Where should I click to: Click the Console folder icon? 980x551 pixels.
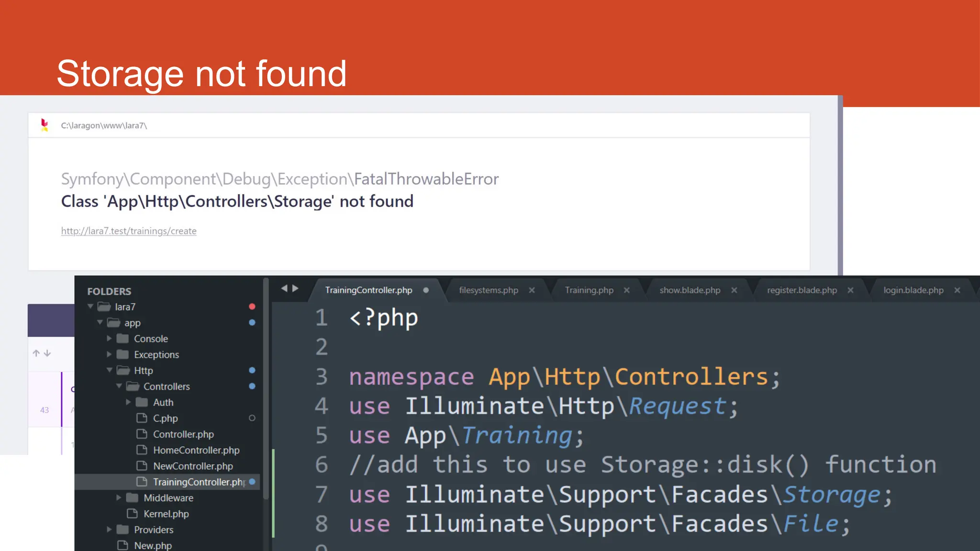123,338
